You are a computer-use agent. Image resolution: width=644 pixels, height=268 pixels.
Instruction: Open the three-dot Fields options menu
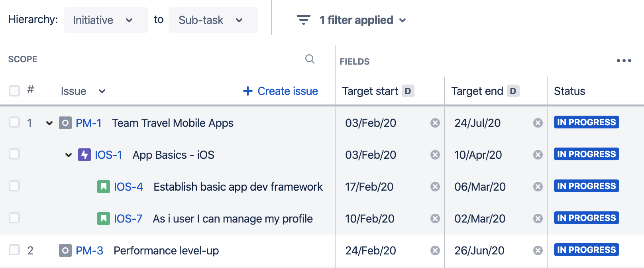coord(624,61)
